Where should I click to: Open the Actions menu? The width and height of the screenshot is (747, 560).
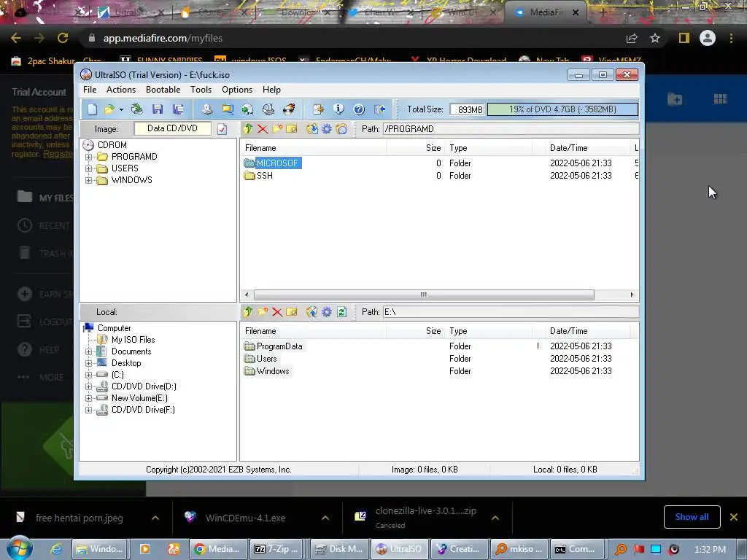click(x=121, y=90)
